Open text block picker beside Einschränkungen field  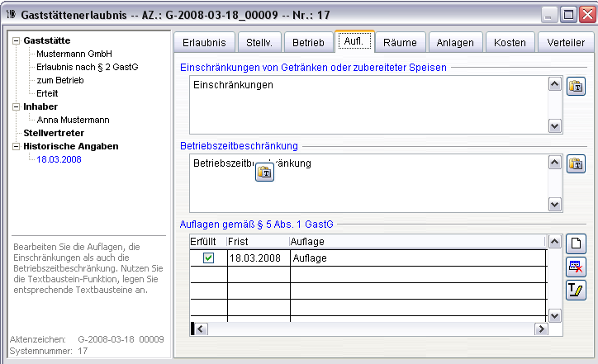pyautogui.click(x=576, y=86)
